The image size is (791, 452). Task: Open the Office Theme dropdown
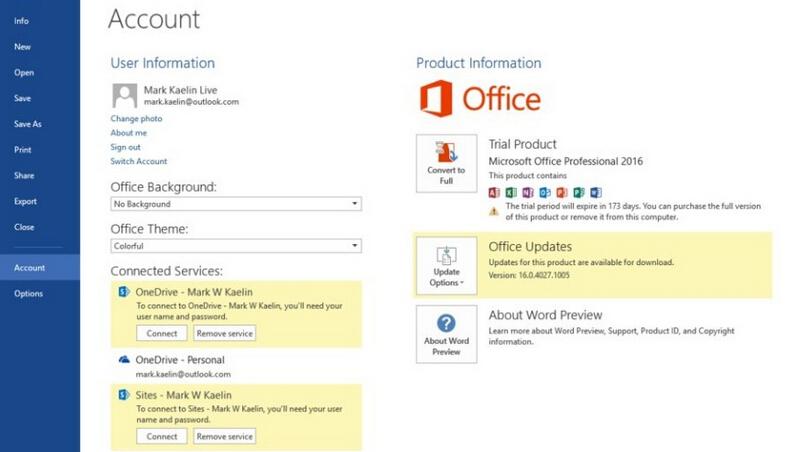click(236, 246)
